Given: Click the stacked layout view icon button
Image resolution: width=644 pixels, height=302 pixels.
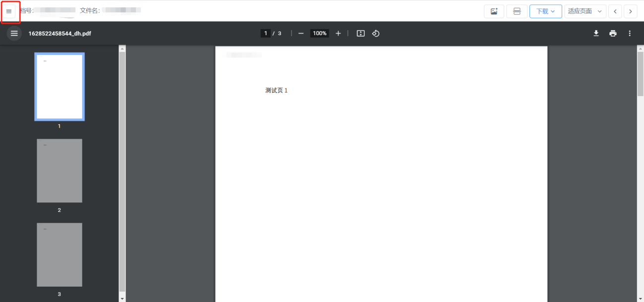Looking at the screenshot, I should [x=517, y=11].
